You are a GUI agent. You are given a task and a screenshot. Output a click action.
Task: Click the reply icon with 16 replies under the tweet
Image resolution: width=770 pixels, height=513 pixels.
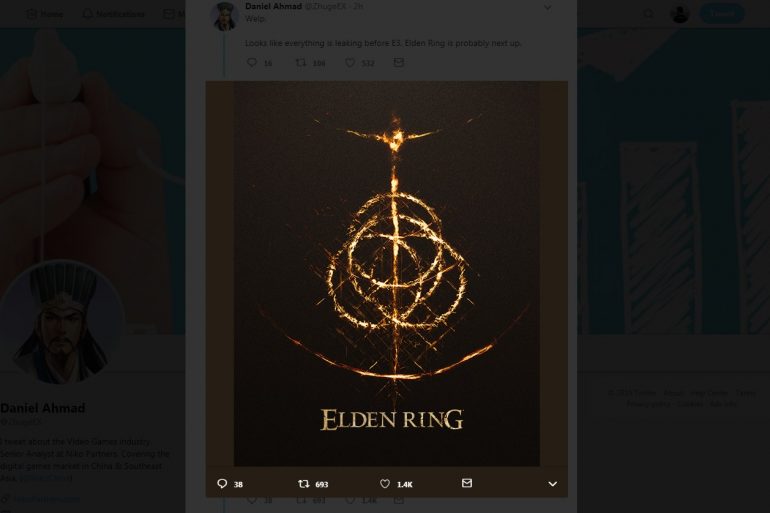click(252, 62)
